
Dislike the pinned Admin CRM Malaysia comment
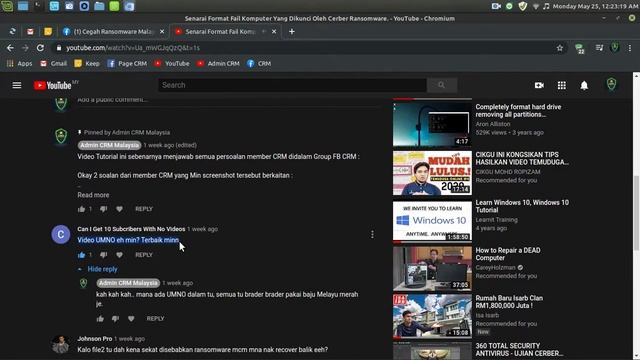click(104, 209)
